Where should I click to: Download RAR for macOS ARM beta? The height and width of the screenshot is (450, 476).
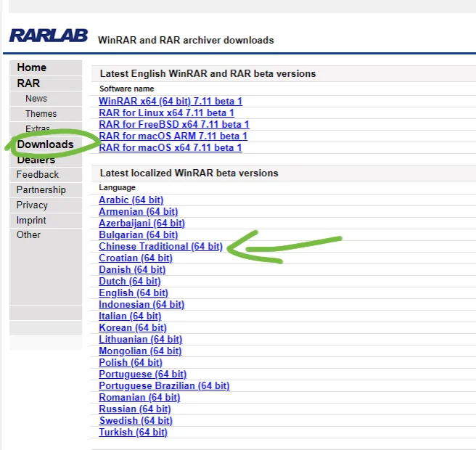click(x=173, y=136)
